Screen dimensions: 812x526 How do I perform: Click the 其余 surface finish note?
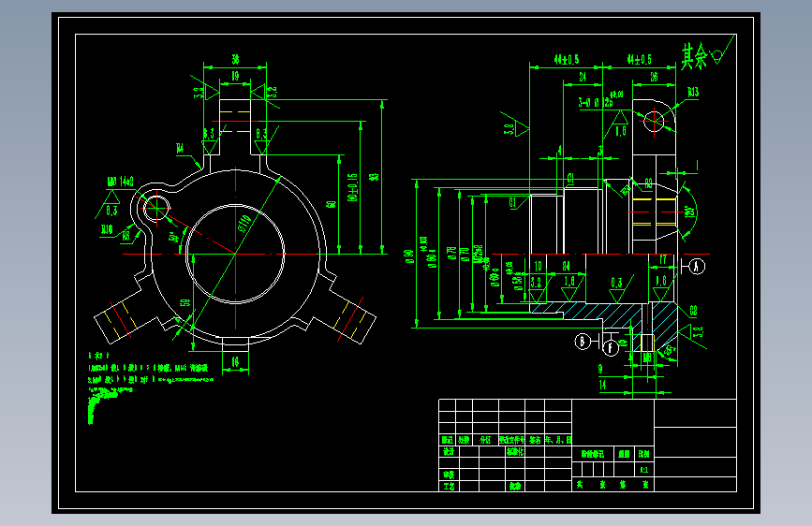click(694, 56)
